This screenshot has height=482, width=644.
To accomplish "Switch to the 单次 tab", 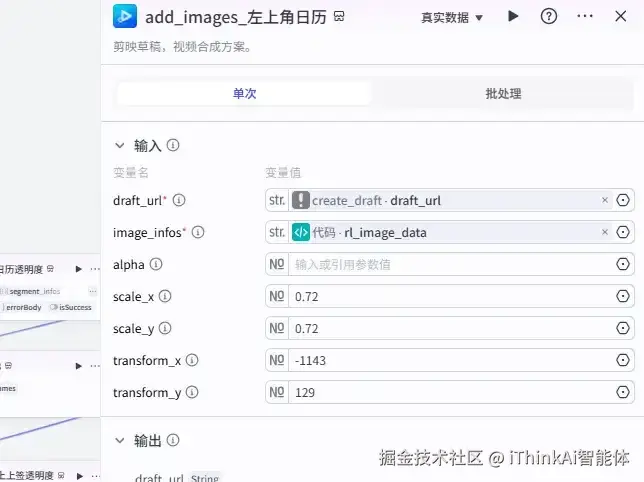I will coord(244,94).
